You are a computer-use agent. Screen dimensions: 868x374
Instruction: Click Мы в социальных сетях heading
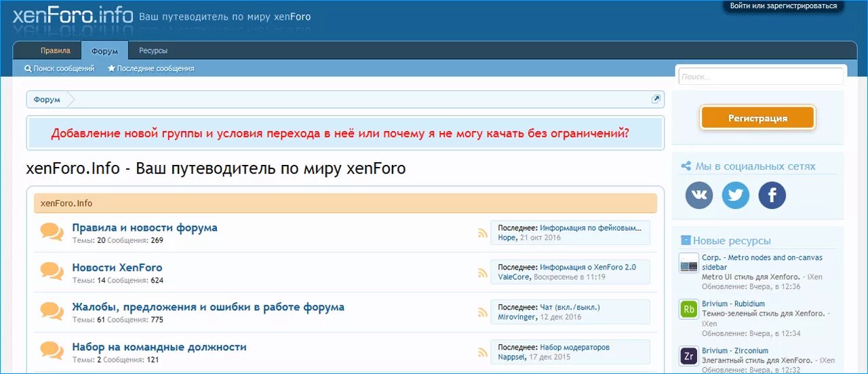click(755, 166)
